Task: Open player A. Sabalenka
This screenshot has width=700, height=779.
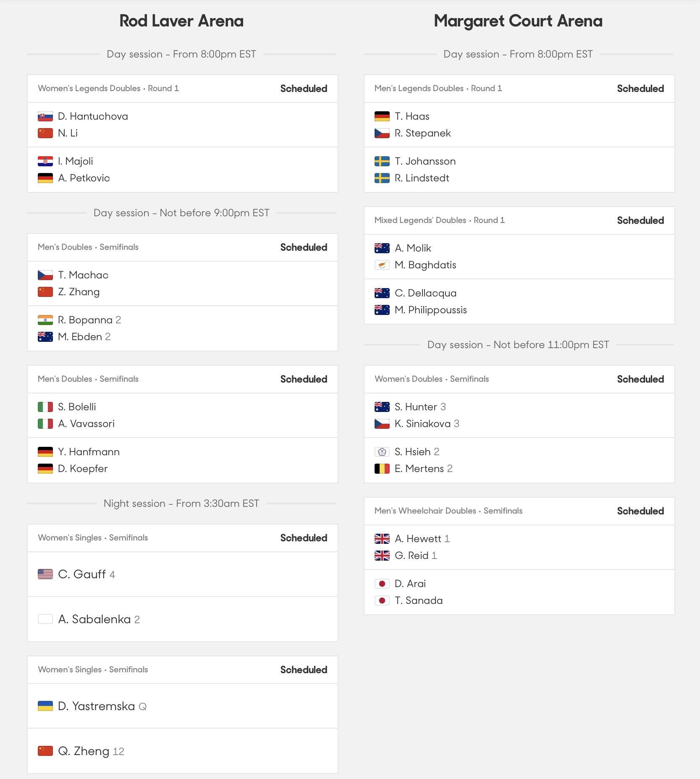Action: pos(94,619)
